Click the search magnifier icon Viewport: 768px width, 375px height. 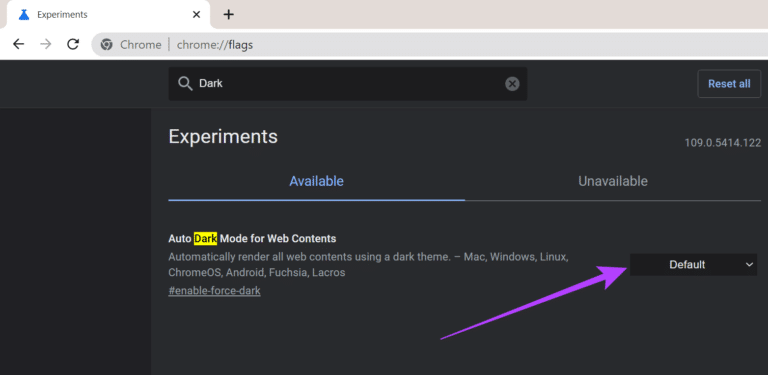(185, 84)
